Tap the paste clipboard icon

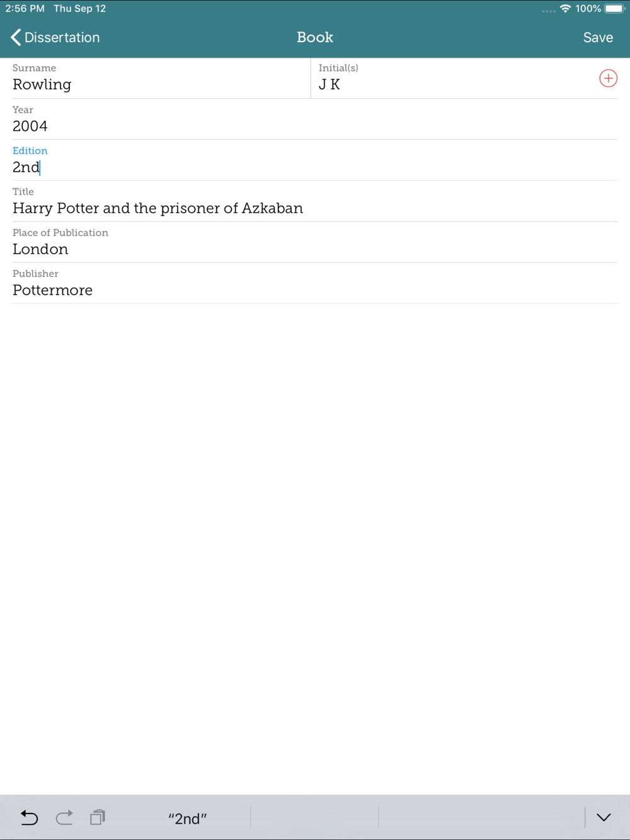pyautogui.click(x=98, y=818)
